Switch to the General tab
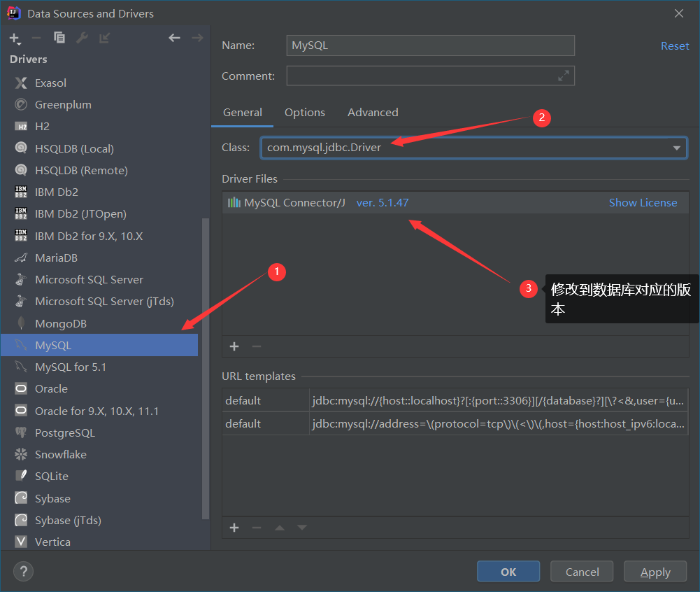This screenshot has width=700, height=592. [x=243, y=113]
